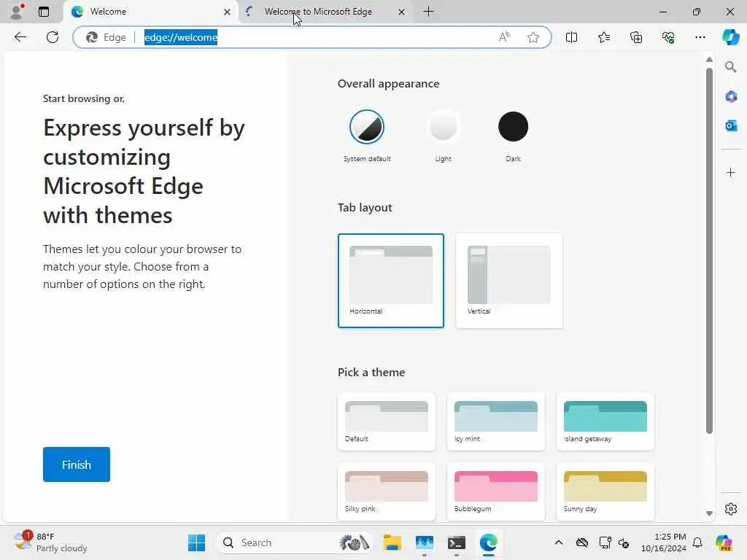Image resolution: width=747 pixels, height=560 pixels.
Task: Go back using the back arrow
Action: pyautogui.click(x=20, y=37)
